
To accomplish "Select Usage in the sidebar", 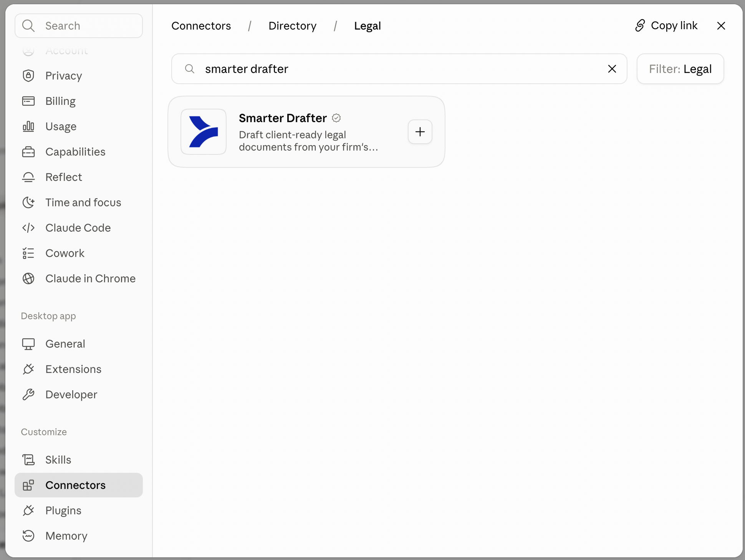I will click(x=79, y=126).
